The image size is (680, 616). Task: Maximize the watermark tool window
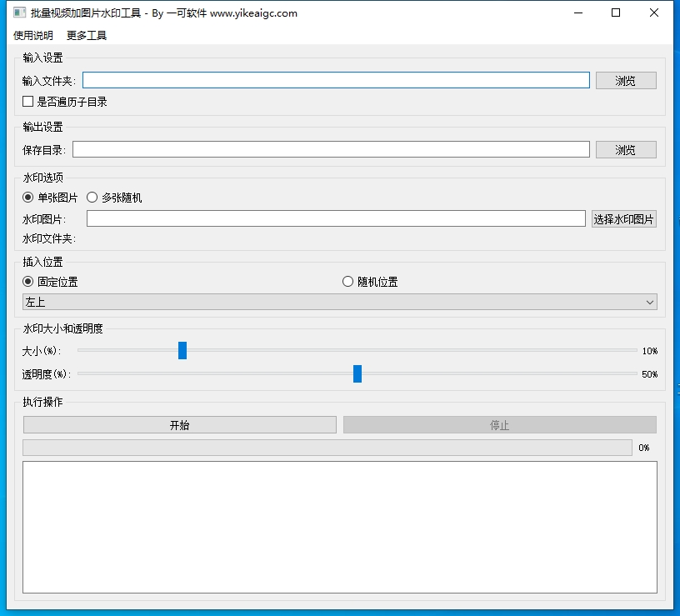(x=616, y=13)
